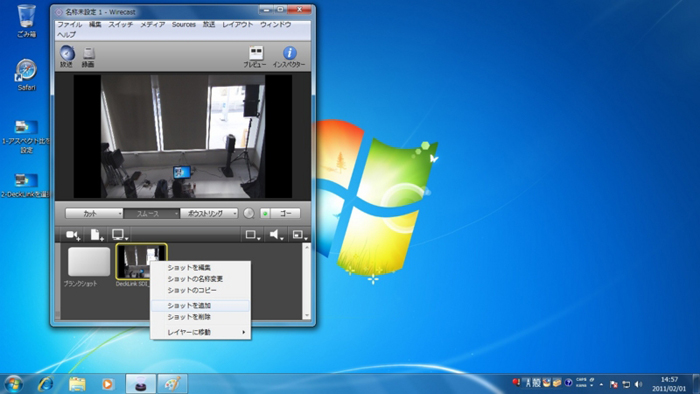This screenshot has height=394, width=700.
Task: Open the ウィンドウ menu
Action: pos(275,25)
